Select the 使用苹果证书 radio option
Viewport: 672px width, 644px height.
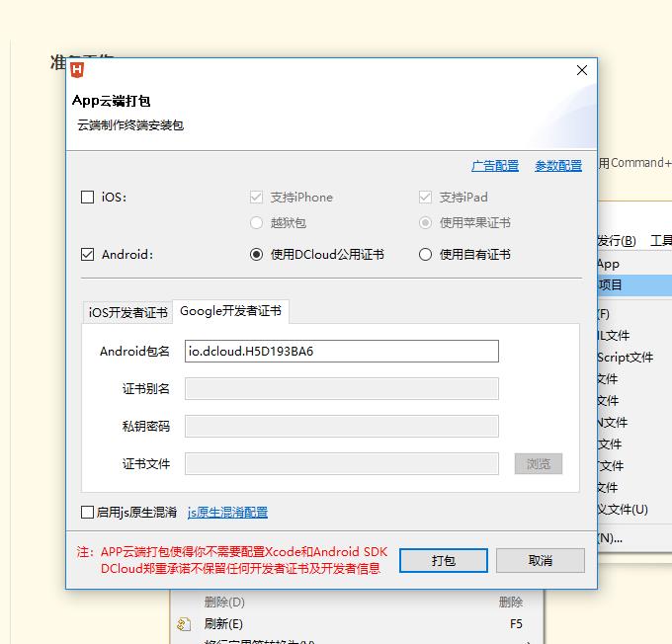tap(425, 223)
